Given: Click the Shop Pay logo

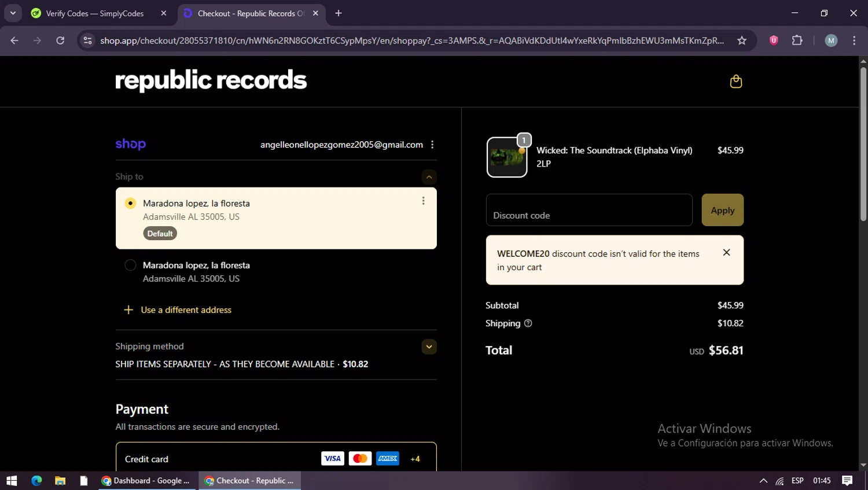Looking at the screenshot, I should [x=131, y=144].
